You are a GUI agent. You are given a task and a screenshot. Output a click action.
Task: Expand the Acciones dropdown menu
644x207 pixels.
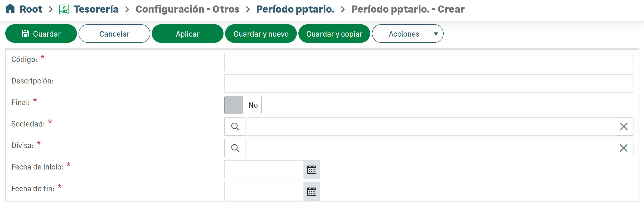(x=407, y=34)
